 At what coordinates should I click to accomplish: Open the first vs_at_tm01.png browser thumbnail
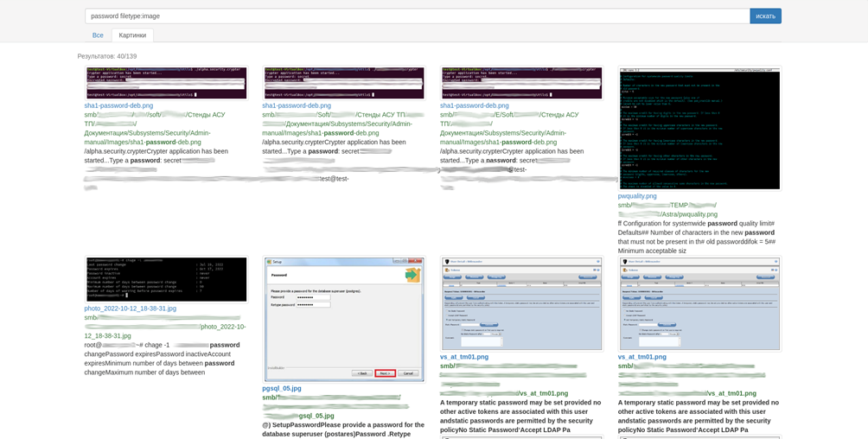coord(521,303)
